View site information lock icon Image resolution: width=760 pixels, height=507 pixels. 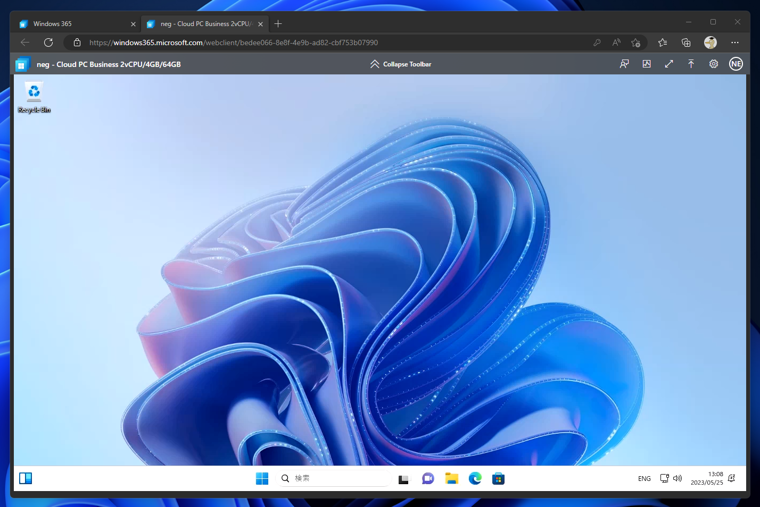pyautogui.click(x=77, y=43)
